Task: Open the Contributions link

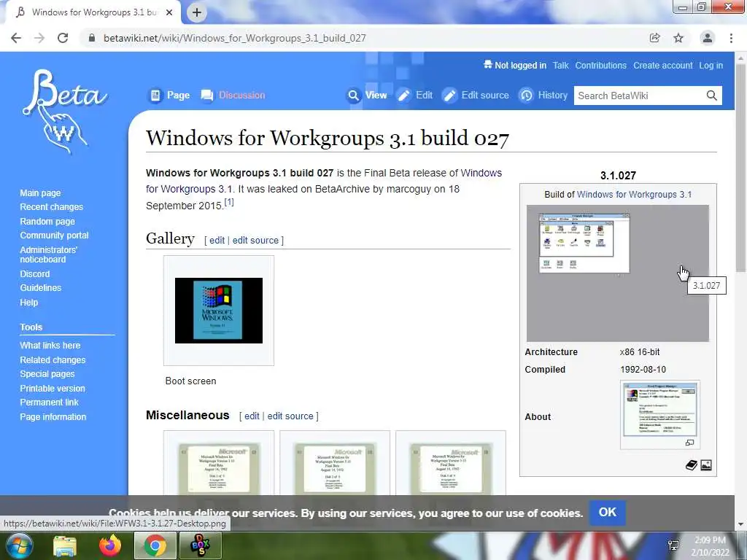Action: (x=601, y=66)
